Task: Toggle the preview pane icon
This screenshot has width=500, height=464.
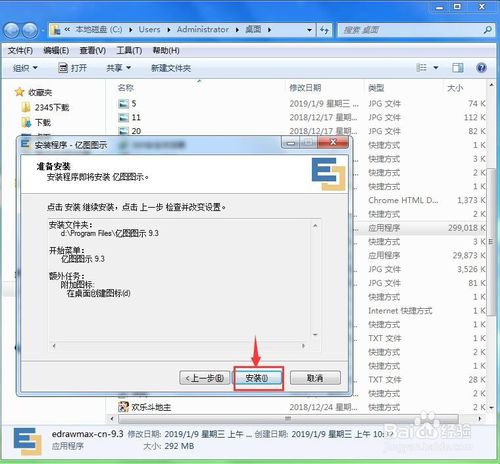Action: pos(458,68)
